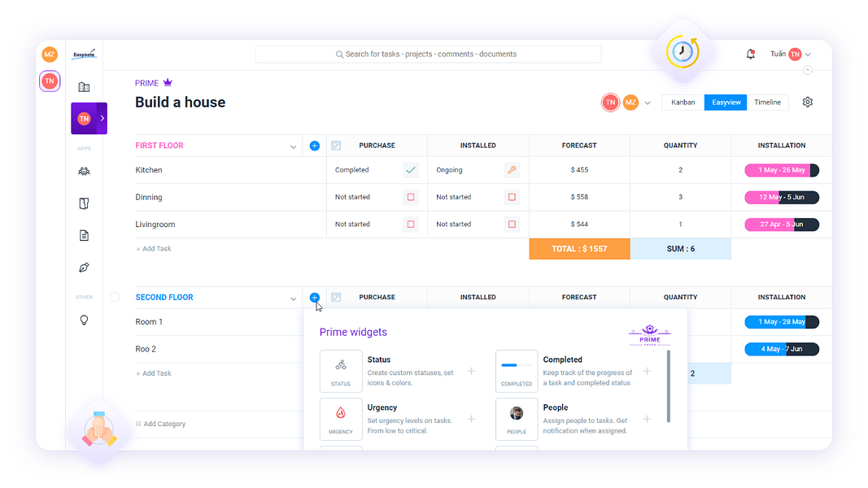Open the Tuấn user account dropdown
Screen dimensions: 868x488
coord(791,54)
